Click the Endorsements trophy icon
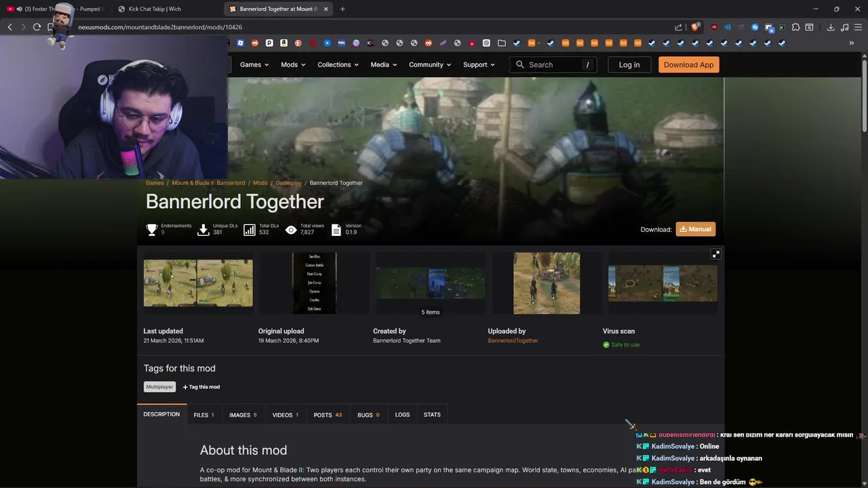The height and width of the screenshot is (488, 868). tap(152, 230)
